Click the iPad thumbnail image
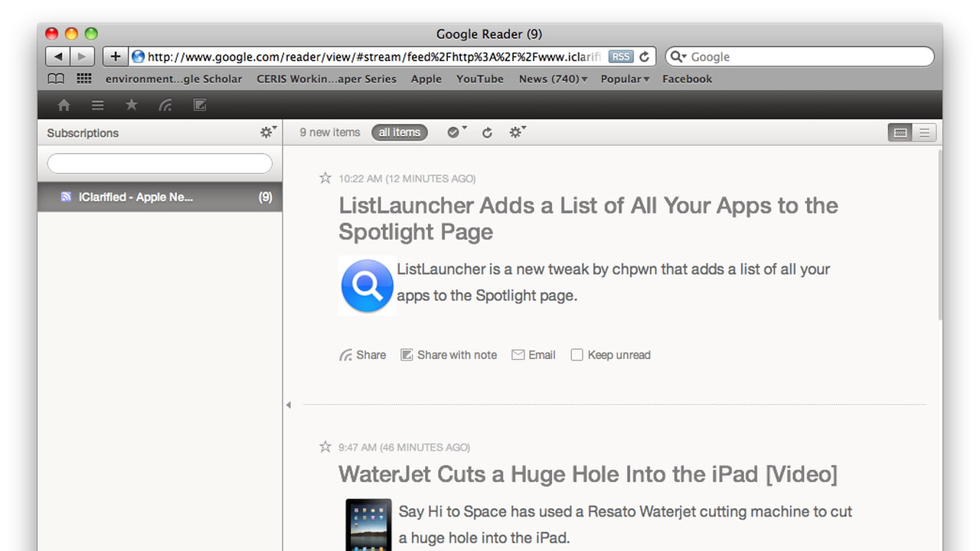The height and width of the screenshot is (551, 980). click(368, 525)
